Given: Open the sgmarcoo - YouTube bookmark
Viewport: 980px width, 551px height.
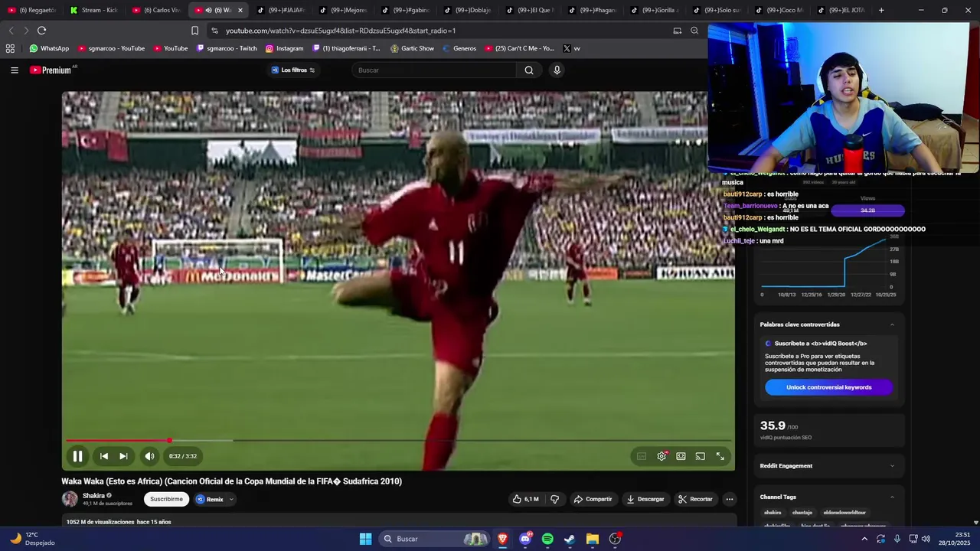Looking at the screenshot, I should coord(111,48).
